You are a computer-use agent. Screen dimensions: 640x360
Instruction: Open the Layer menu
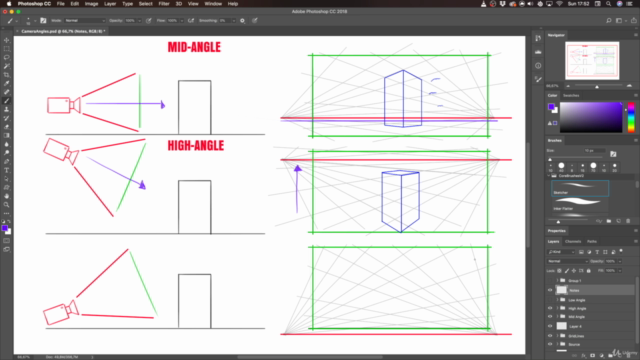click(110, 4)
